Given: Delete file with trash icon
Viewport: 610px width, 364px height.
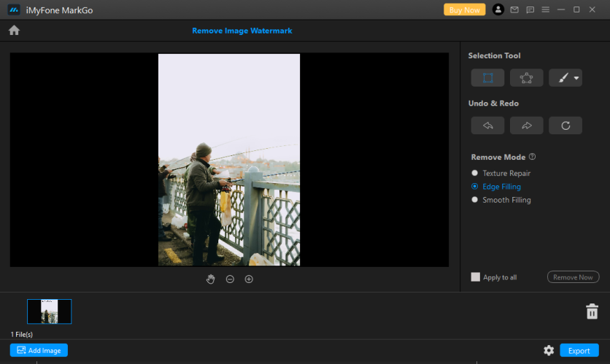Looking at the screenshot, I should tap(592, 311).
